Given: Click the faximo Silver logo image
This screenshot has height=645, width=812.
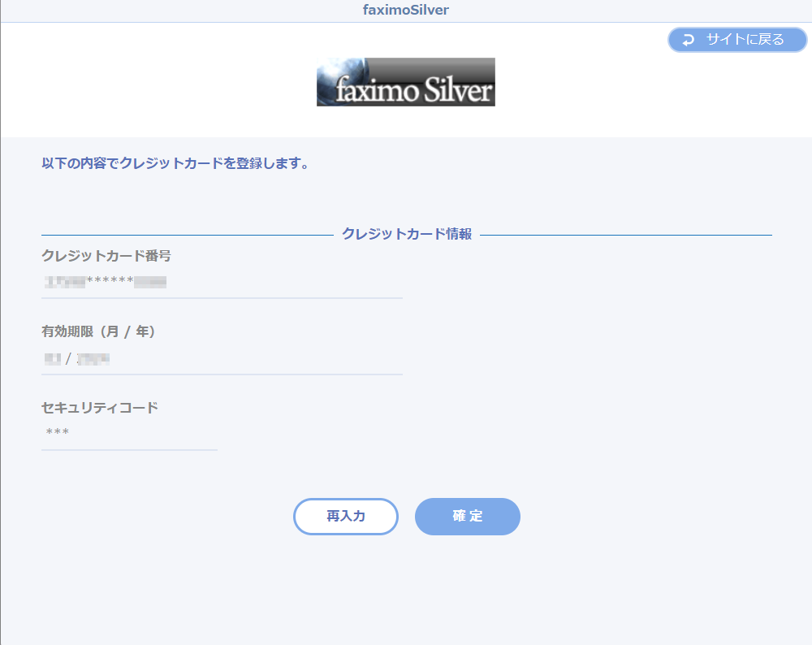Looking at the screenshot, I should (x=405, y=82).
